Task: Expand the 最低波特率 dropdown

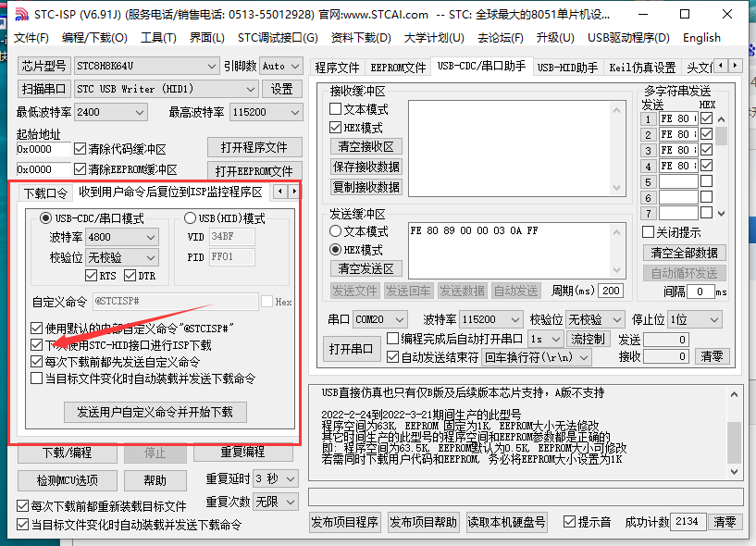Action: pyautogui.click(x=110, y=112)
